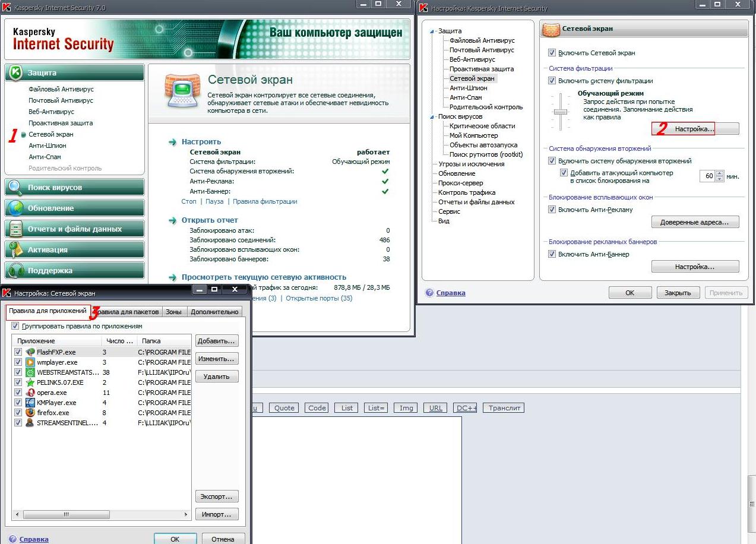The height and width of the screenshot is (544, 756).
Task: Click the Настроить arrow icon
Action: (x=173, y=142)
